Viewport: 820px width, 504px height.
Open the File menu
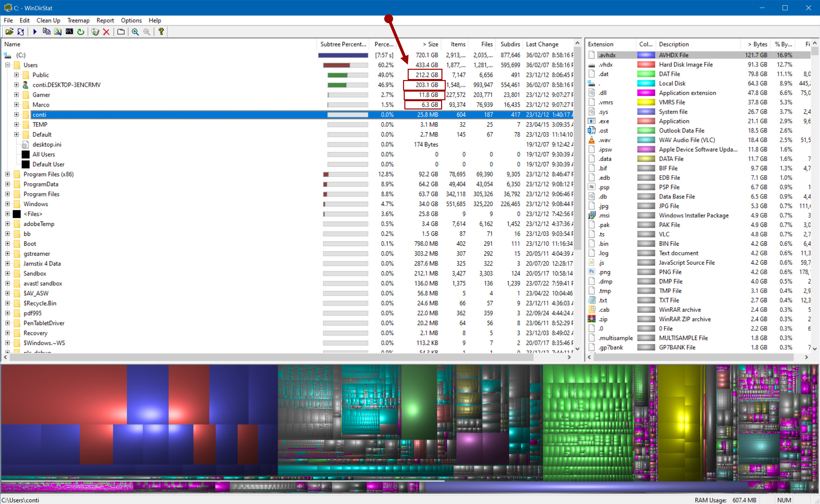8,20
